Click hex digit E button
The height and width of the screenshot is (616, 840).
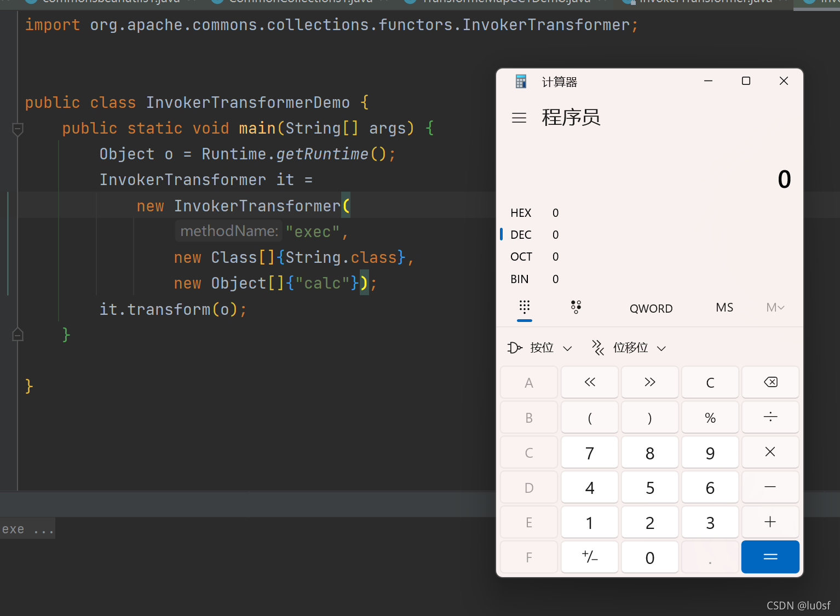529,522
